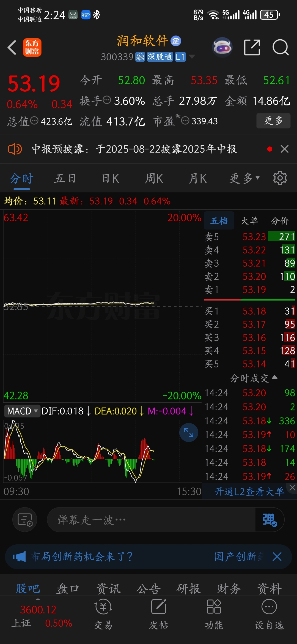Expand the stock title dropdown arrow
297x644 pixels.
tap(192, 57)
